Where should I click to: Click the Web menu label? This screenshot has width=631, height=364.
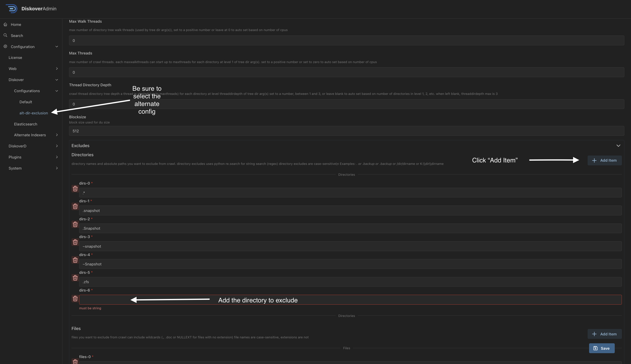click(x=13, y=69)
